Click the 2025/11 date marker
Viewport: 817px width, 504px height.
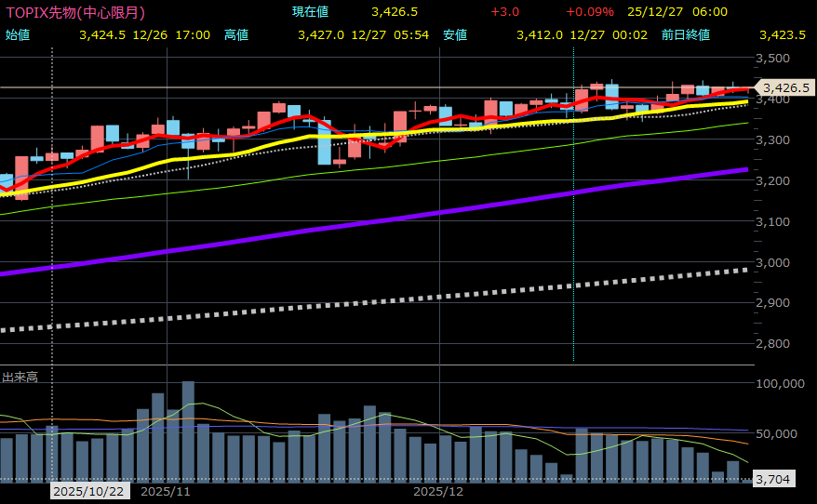166,490
